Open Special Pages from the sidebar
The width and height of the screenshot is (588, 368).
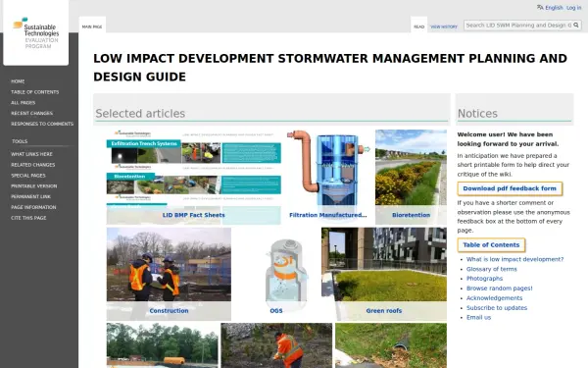(x=28, y=176)
